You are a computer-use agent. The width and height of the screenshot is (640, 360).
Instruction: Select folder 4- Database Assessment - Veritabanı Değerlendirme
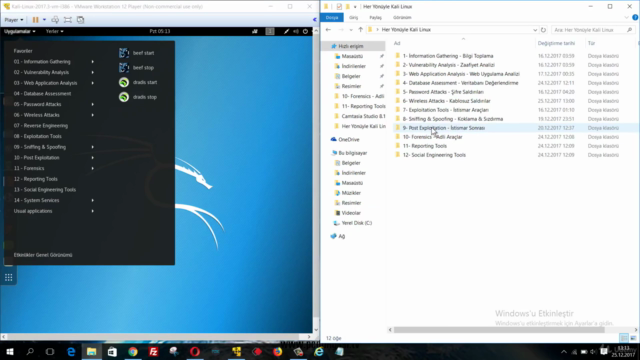pyautogui.click(x=460, y=83)
